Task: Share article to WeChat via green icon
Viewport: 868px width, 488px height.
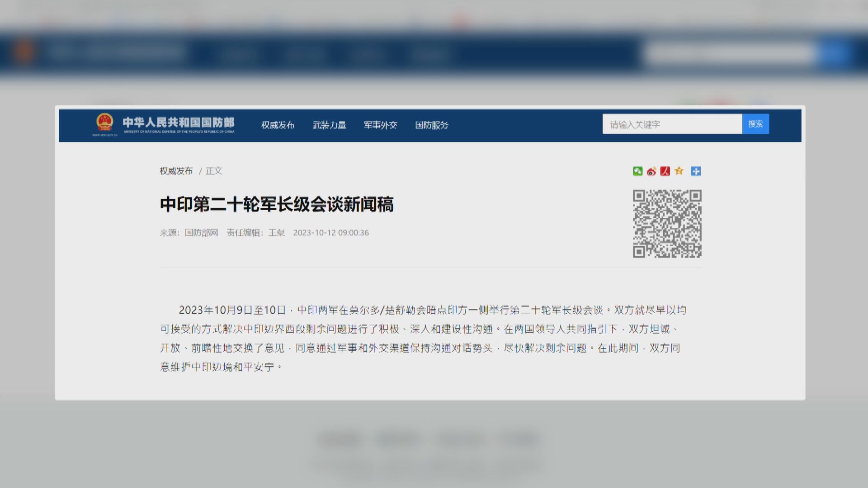Action: coord(637,171)
